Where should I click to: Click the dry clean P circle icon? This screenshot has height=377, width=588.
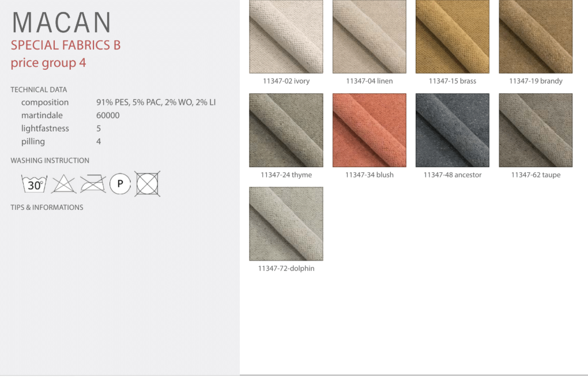(x=120, y=184)
